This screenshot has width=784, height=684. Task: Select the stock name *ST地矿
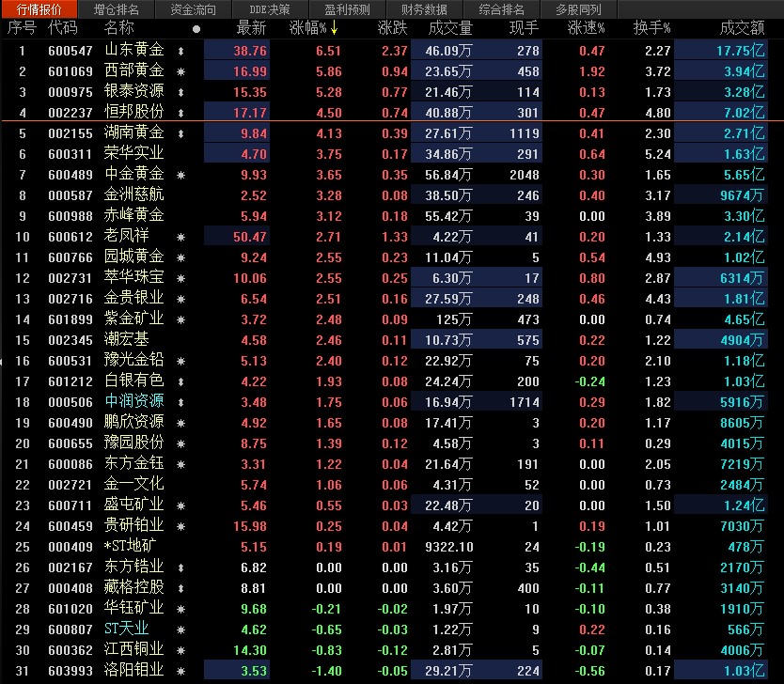130,546
